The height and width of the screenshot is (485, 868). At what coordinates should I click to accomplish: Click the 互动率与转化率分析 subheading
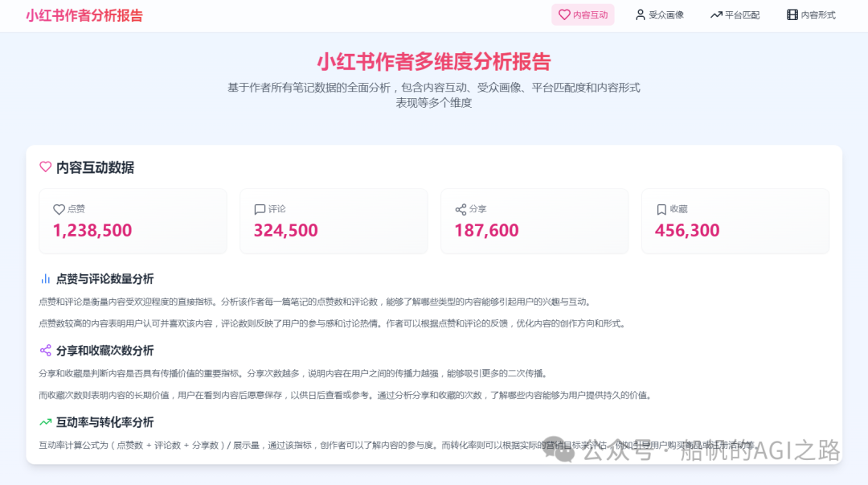[105, 422]
